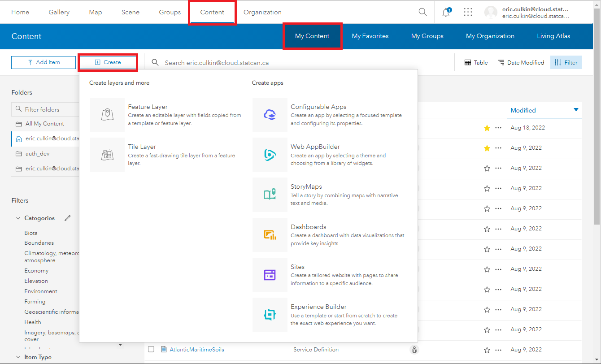Collapse the Categories filter section
The image size is (601, 364).
click(x=18, y=218)
